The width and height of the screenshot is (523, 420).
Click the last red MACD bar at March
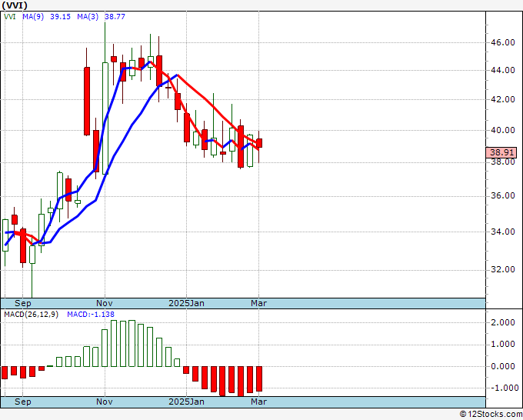coord(259,378)
